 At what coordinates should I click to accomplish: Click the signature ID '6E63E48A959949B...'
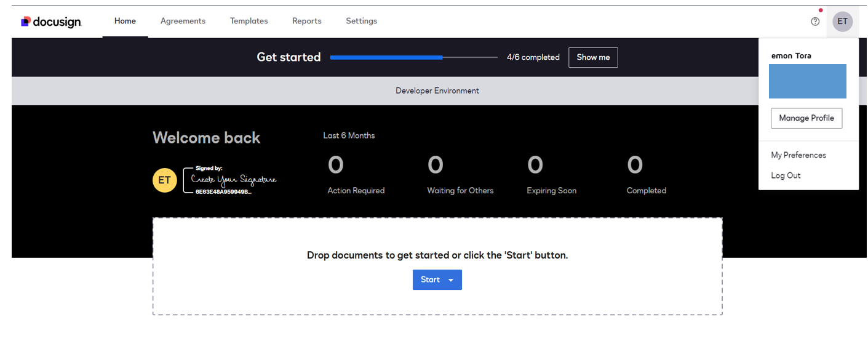click(223, 192)
